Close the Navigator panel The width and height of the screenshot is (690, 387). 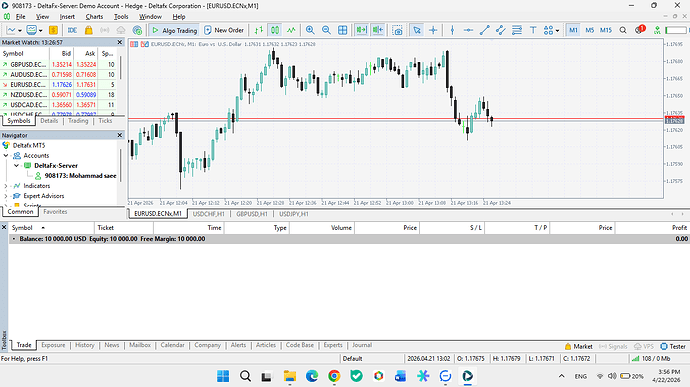point(120,135)
